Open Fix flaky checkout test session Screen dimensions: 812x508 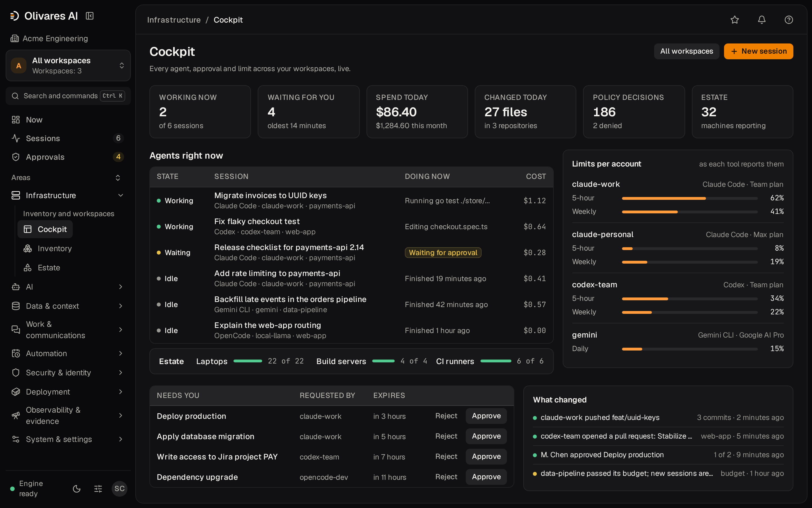[x=351, y=226]
